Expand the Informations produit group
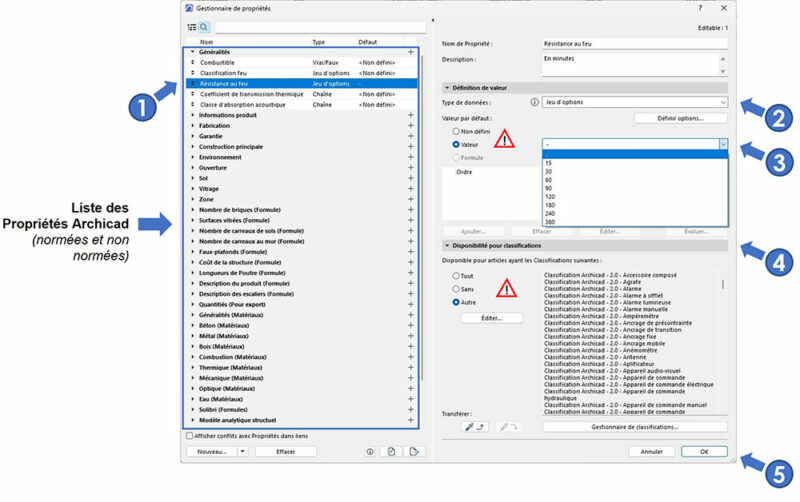Viewport: 800px width, 502px height. pyautogui.click(x=192, y=115)
